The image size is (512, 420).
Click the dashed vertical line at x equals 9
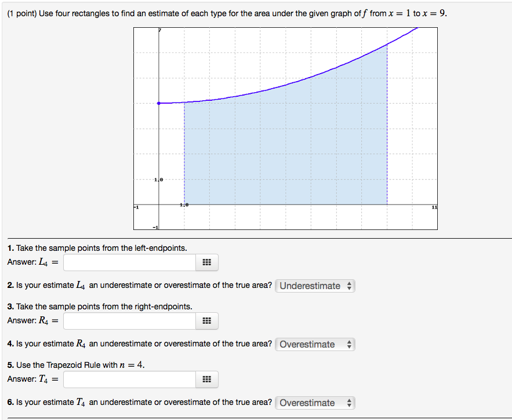pyautogui.click(x=386, y=145)
